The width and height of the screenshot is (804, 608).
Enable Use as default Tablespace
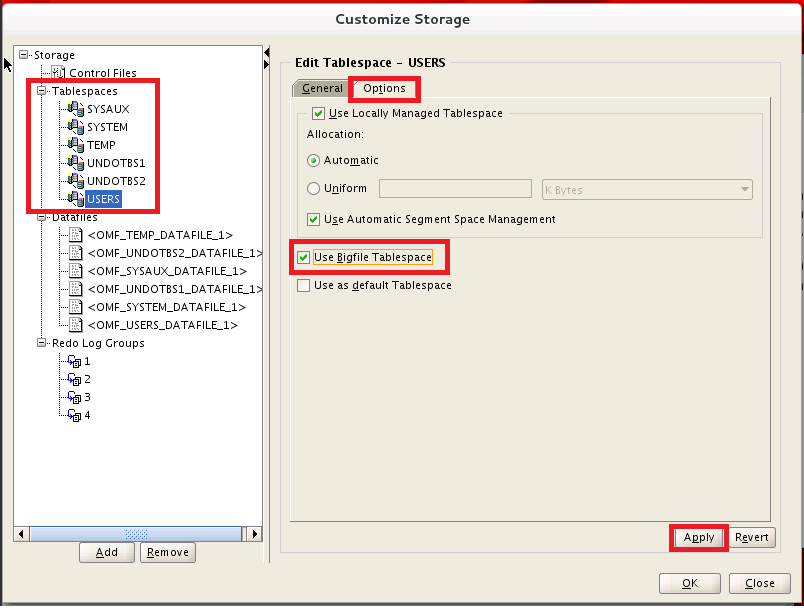click(304, 286)
